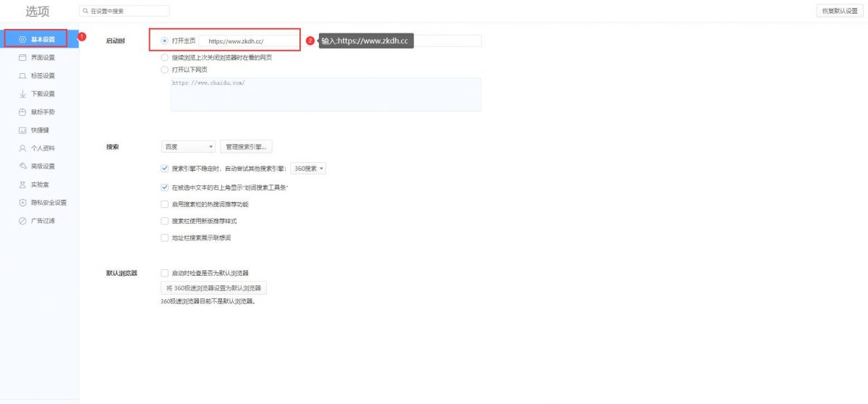Click the 基本设置 gear icon in sidebar
This screenshot has height=404, width=868.
[23, 39]
